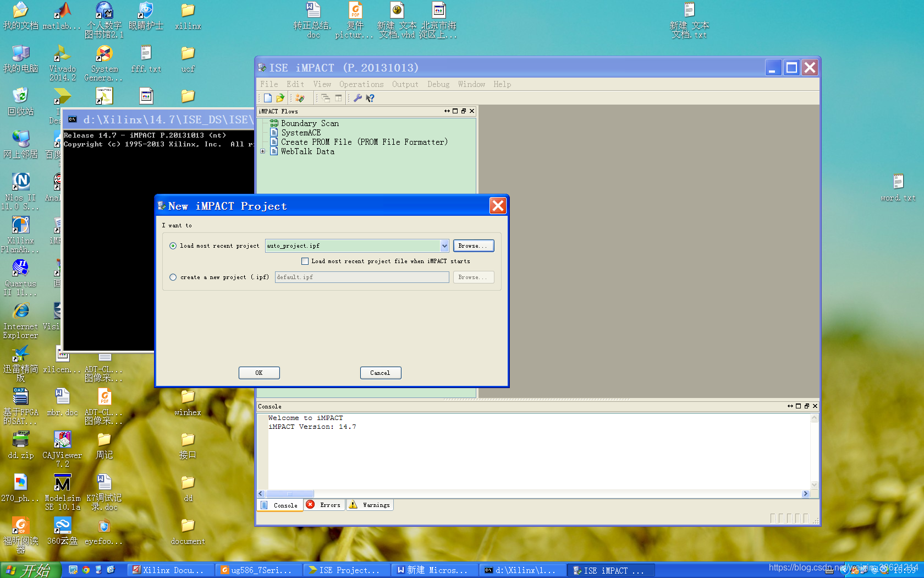
Task: Switch to the Errors tab
Action: (324, 505)
